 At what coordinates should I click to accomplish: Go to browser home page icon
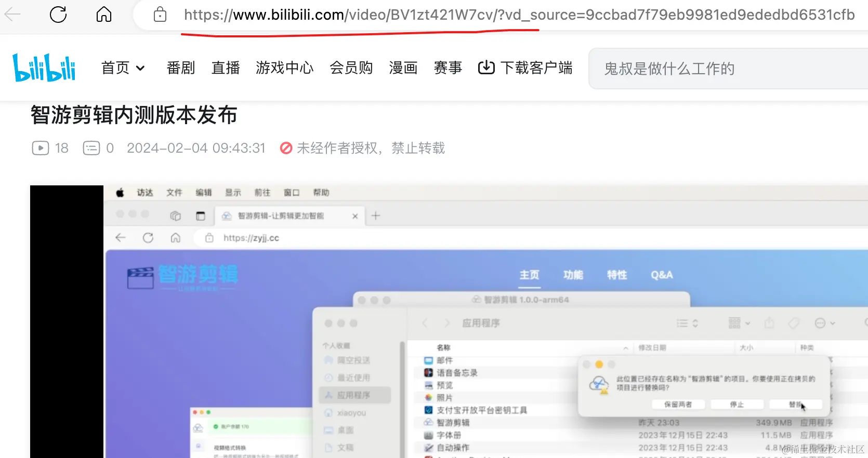(x=104, y=14)
